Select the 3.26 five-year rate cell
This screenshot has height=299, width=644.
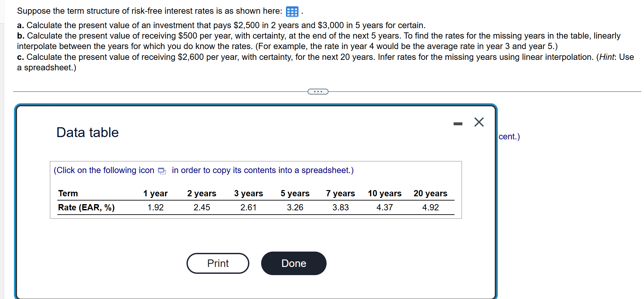[295, 207]
